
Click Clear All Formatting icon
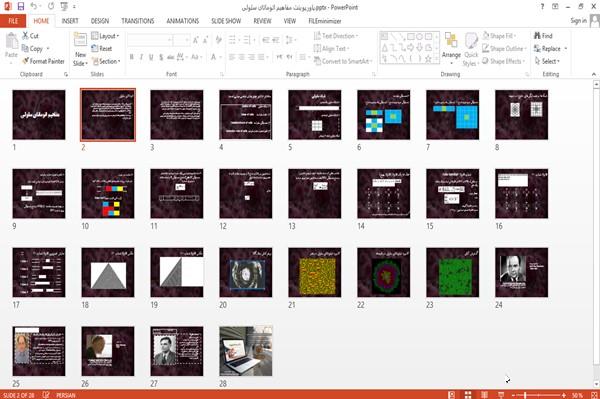click(x=218, y=40)
